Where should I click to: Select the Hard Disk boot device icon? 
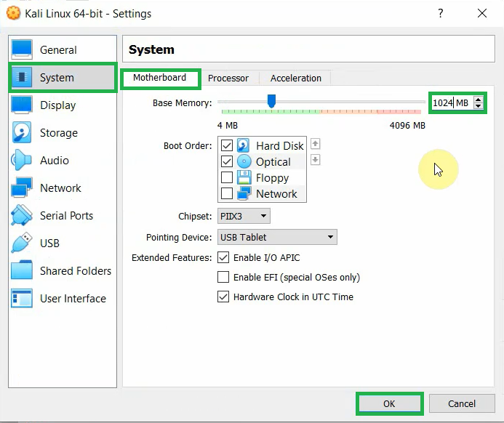coord(244,145)
